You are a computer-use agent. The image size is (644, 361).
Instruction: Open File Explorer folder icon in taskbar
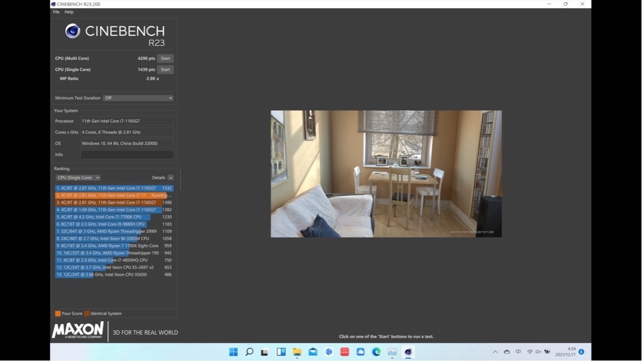click(x=297, y=352)
